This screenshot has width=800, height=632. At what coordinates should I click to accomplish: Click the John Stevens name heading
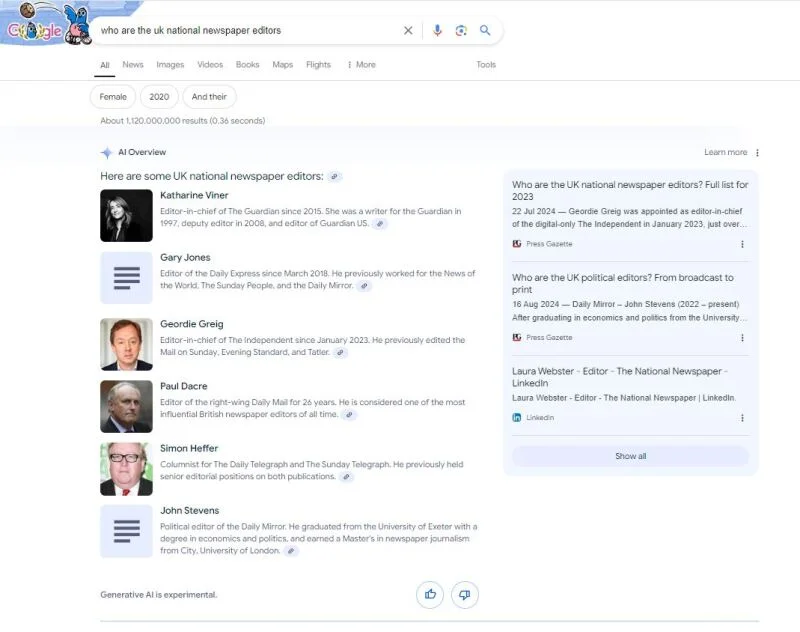(x=189, y=511)
